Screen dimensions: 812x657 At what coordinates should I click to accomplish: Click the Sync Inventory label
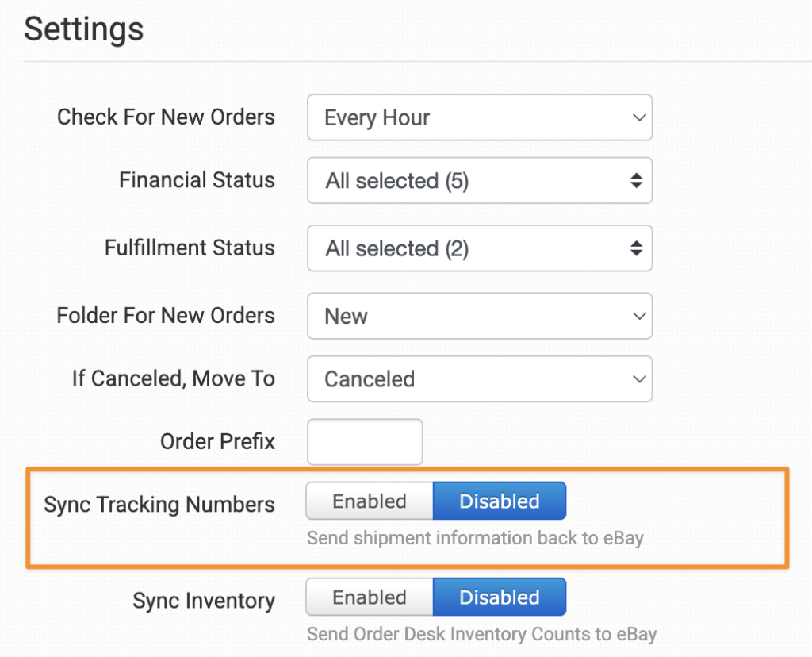tap(204, 601)
